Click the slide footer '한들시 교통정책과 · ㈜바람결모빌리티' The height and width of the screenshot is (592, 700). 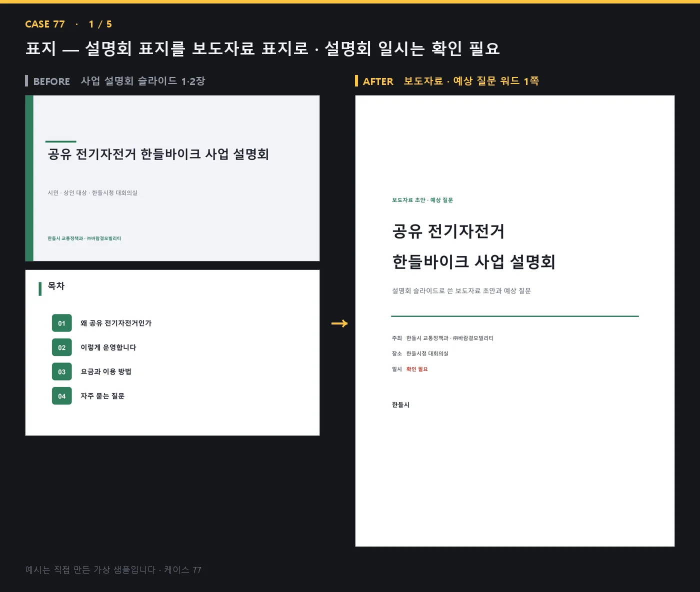(84, 238)
